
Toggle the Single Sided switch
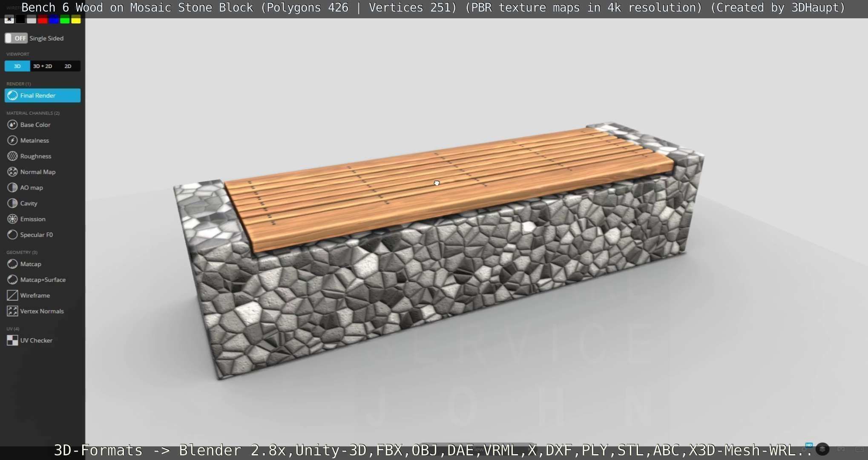point(16,38)
